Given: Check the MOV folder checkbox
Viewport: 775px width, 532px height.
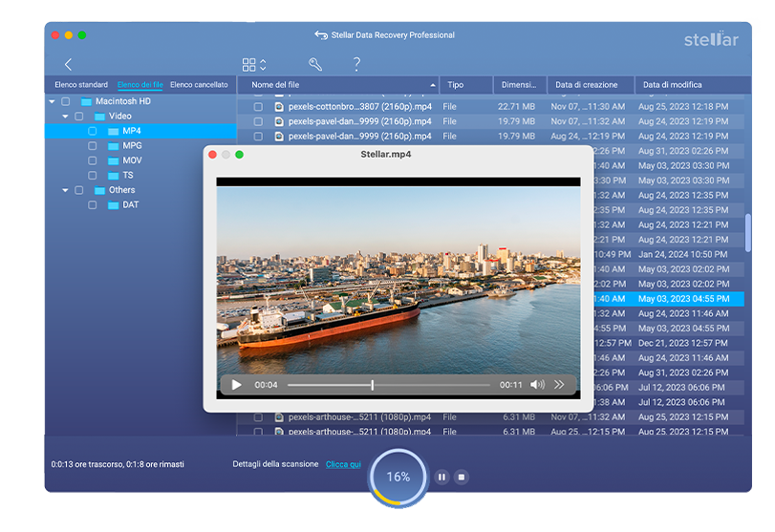Looking at the screenshot, I should (x=93, y=161).
